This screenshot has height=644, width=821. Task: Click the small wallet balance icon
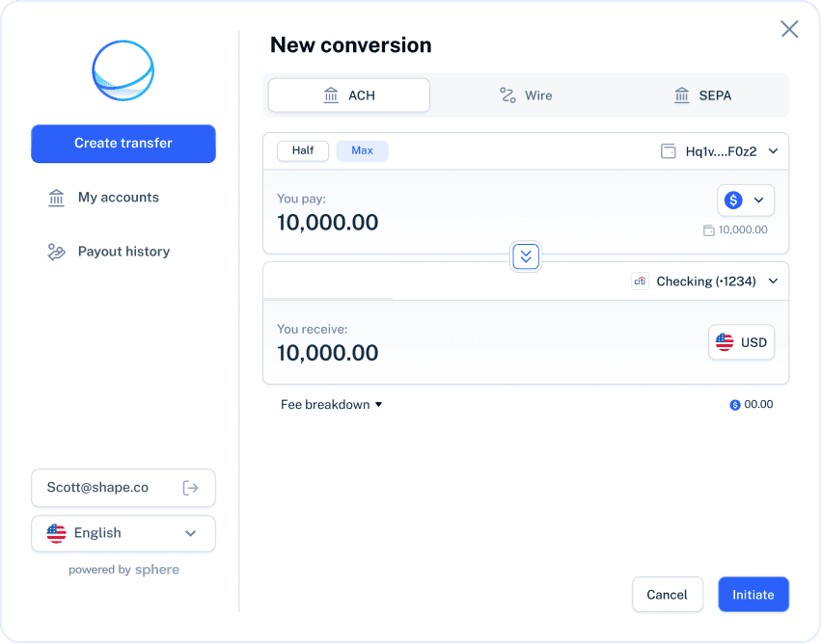(708, 230)
